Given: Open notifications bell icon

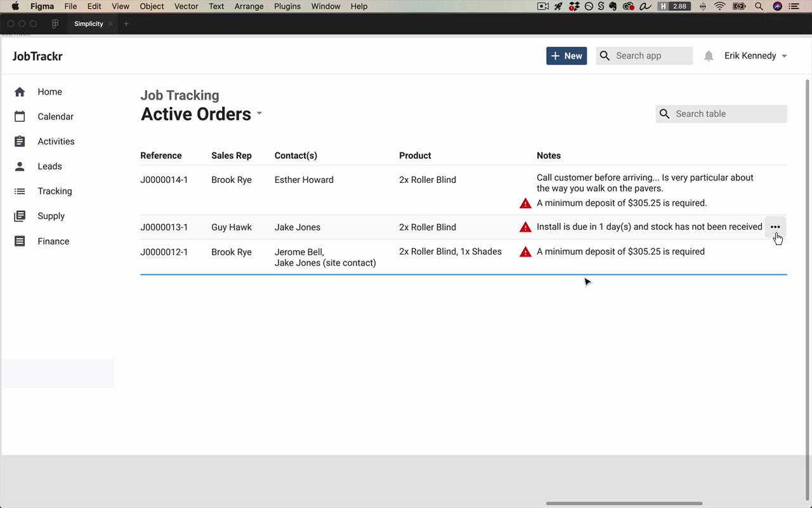Looking at the screenshot, I should click(709, 56).
